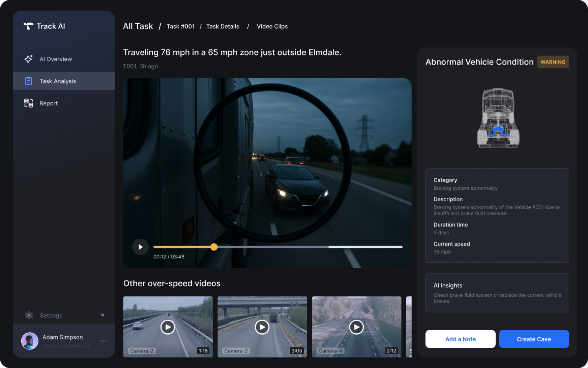Click the Track AI logo icon
This screenshot has height=368, width=588.
[28, 26]
